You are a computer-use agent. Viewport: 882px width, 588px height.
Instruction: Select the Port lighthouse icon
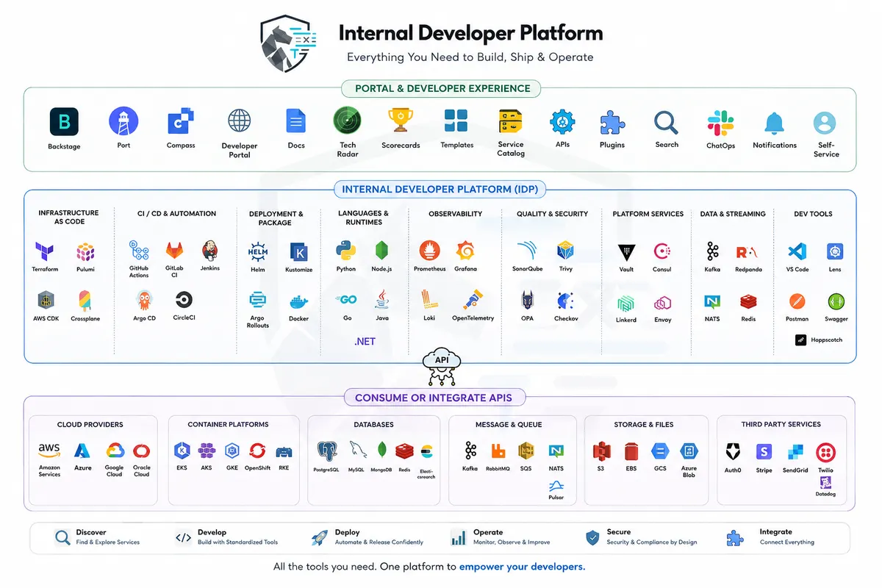[123, 121]
